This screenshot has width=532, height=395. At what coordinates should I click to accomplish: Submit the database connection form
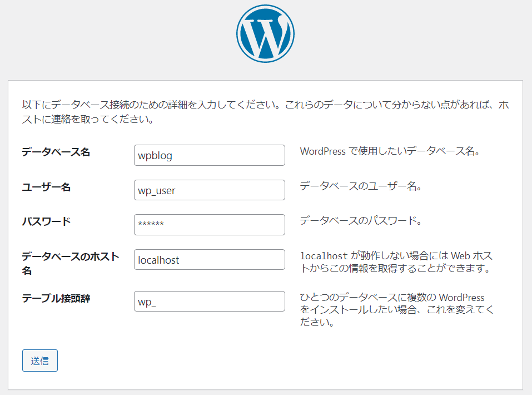coord(39,361)
